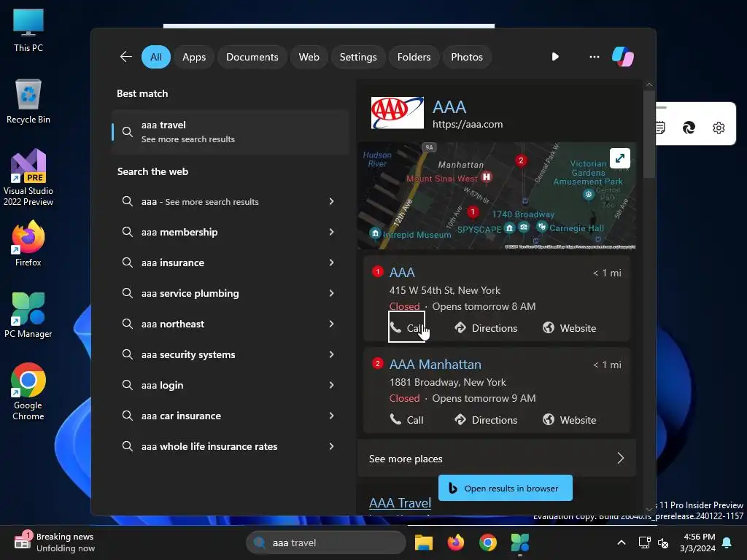Call the AAA 415 W 54th St location
Image resolution: width=747 pixels, height=560 pixels.
tap(407, 327)
